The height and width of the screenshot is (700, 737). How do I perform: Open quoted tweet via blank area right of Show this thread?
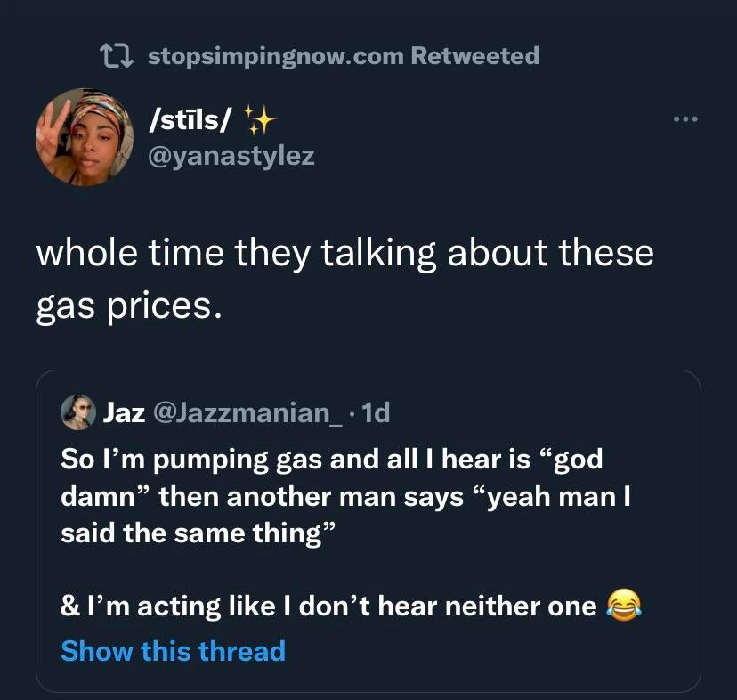click(490, 651)
